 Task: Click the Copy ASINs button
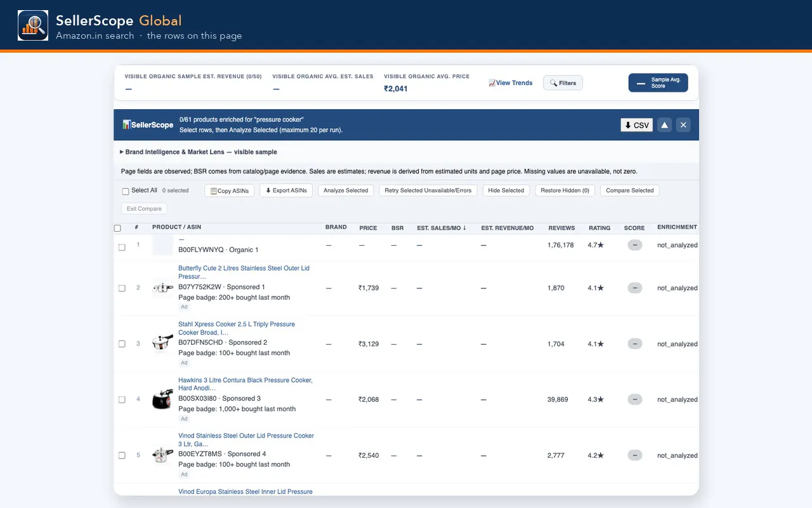pyautogui.click(x=230, y=190)
